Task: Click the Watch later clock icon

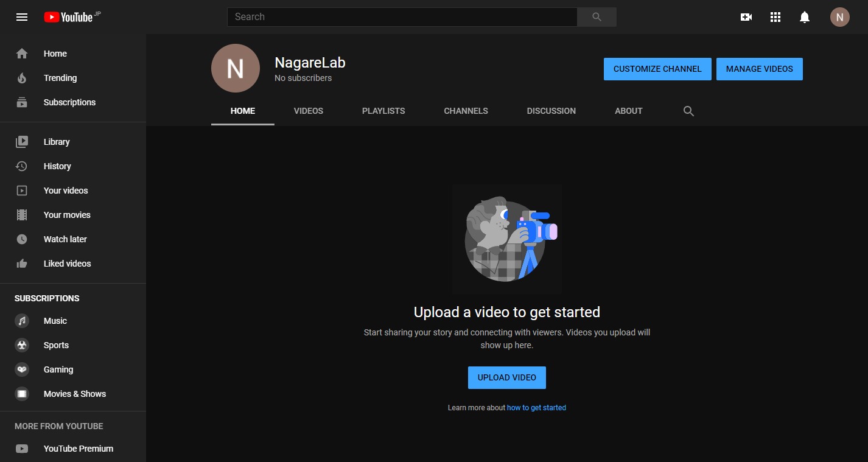Action: 22,239
